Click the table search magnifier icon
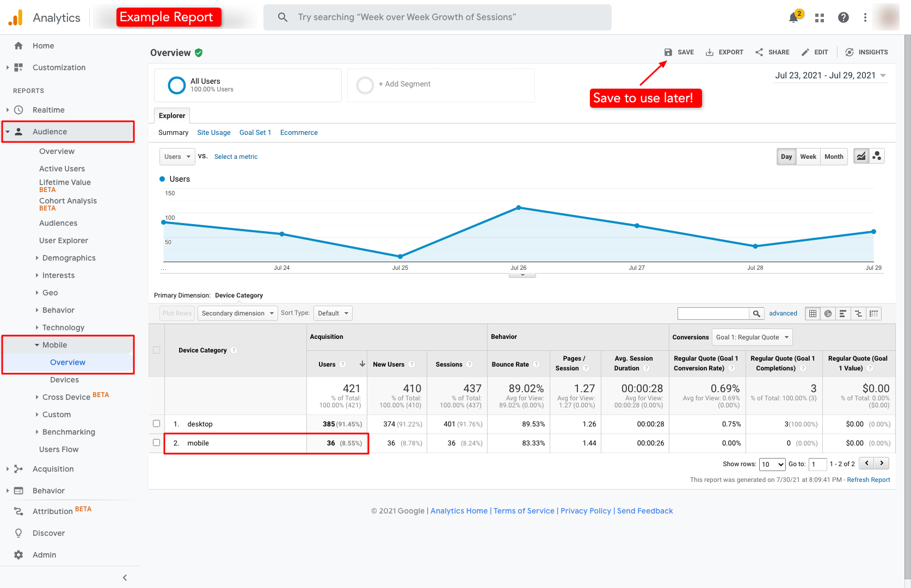Image resolution: width=911 pixels, height=588 pixels. [756, 313]
